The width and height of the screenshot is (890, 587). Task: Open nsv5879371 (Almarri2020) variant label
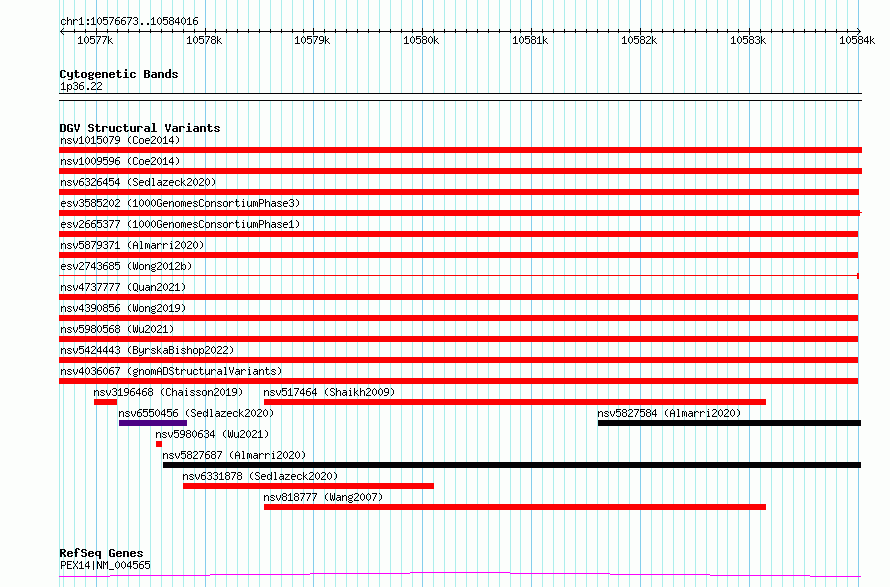click(x=132, y=245)
